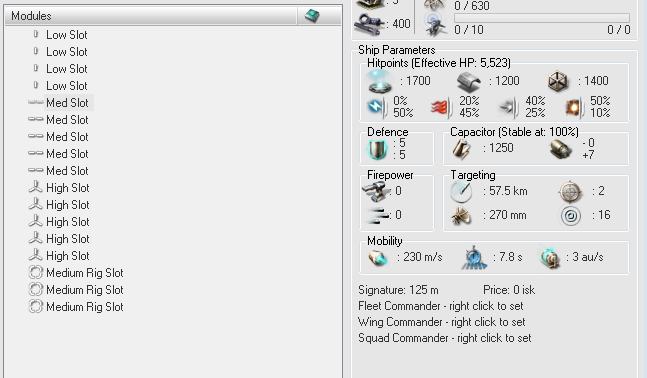Screen dimensions: 647x378
Task: Click the explosive resistance icon beside 50%
Action: (574, 108)
